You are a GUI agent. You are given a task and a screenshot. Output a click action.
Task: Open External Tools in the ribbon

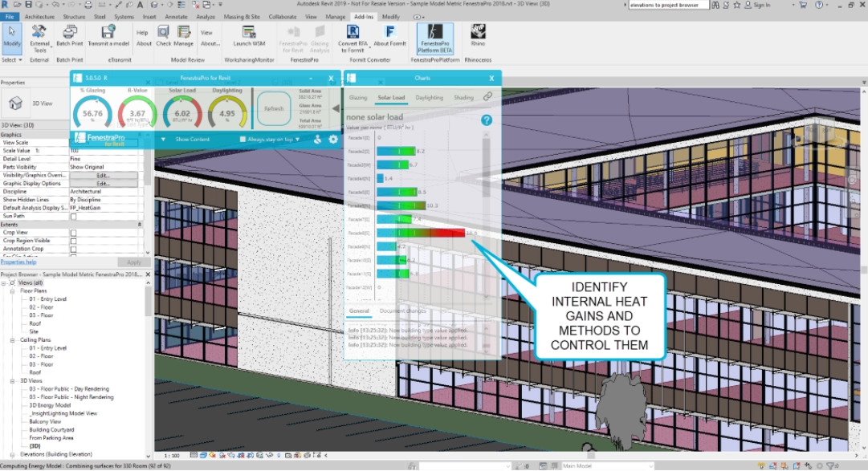pos(39,39)
